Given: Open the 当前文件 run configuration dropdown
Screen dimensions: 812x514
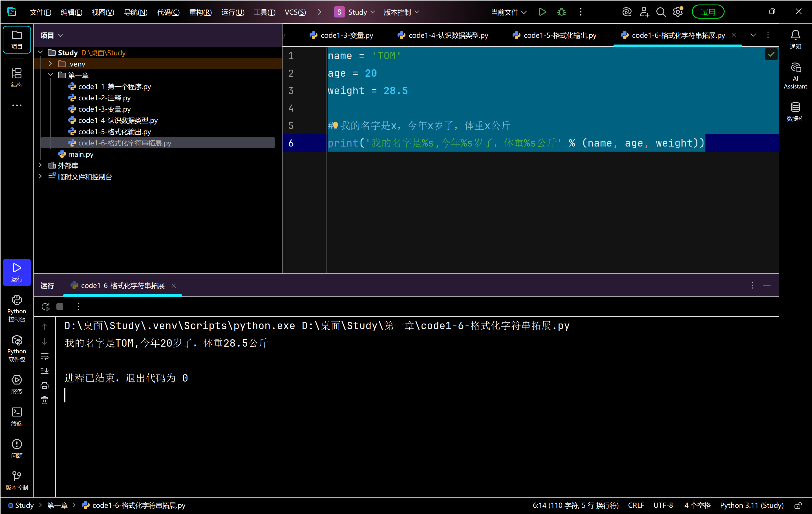Looking at the screenshot, I should click(x=508, y=12).
